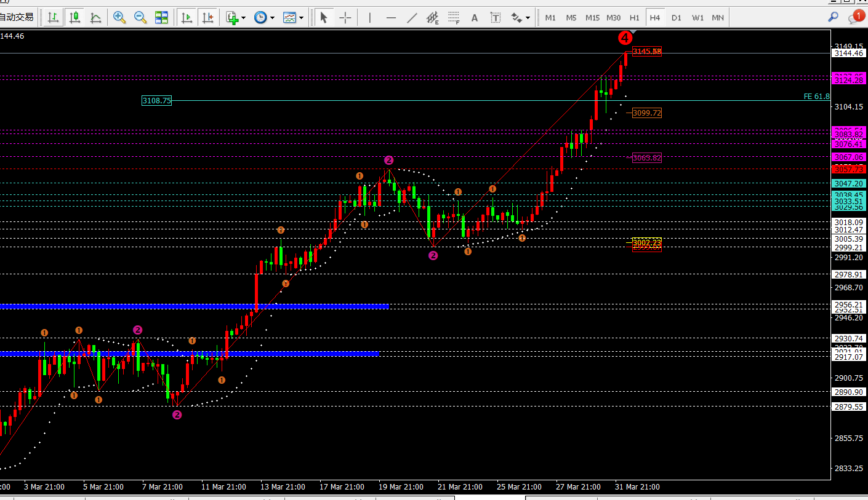Toggle chart auto scroll

point(187,18)
